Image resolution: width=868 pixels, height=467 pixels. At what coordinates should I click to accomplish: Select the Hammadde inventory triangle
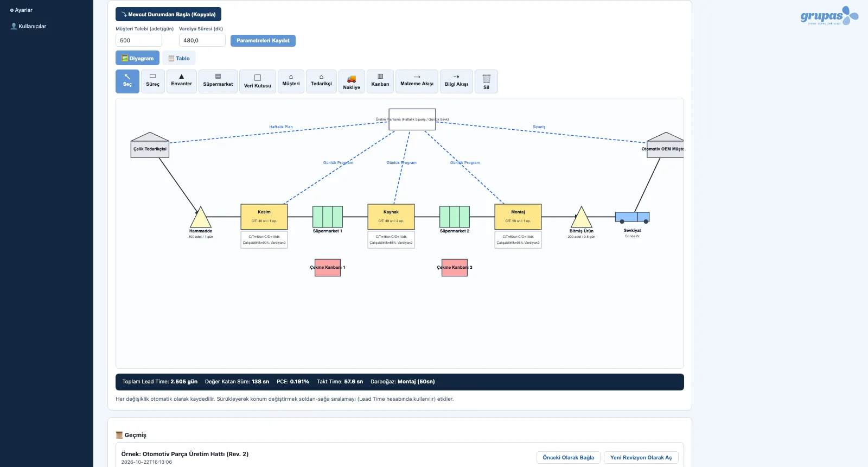201,218
